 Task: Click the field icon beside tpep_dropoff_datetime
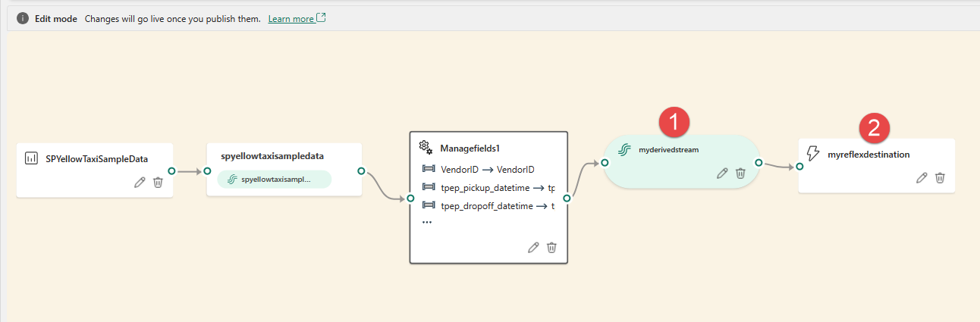click(x=428, y=205)
